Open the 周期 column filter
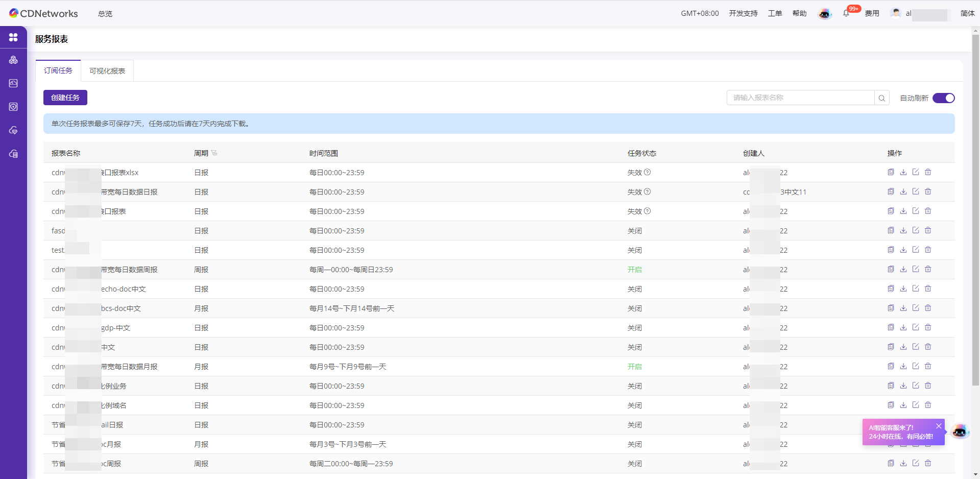The height and width of the screenshot is (479, 980). pos(214,153)
